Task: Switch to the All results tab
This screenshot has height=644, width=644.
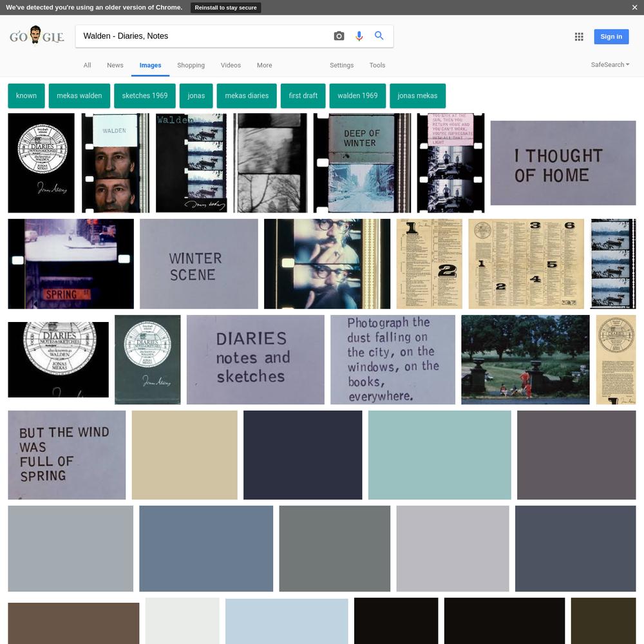Action: pos(87,65)
